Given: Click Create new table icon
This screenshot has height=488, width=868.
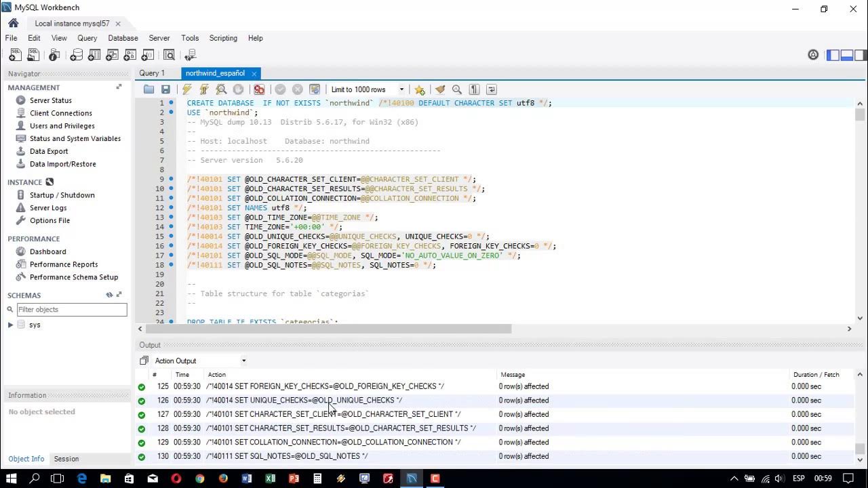Looking at the screenshot, I should pos(94,55).
